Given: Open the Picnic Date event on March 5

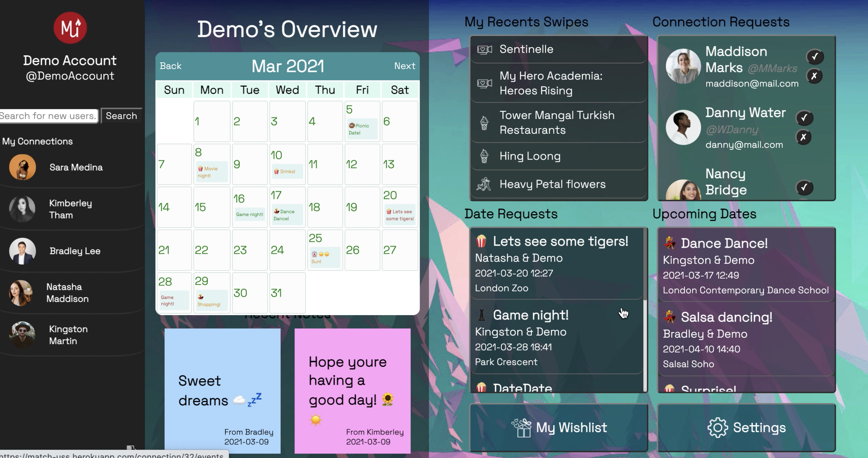Looking at the screenshot, I should pyautogui.click(x=362, y=129).
